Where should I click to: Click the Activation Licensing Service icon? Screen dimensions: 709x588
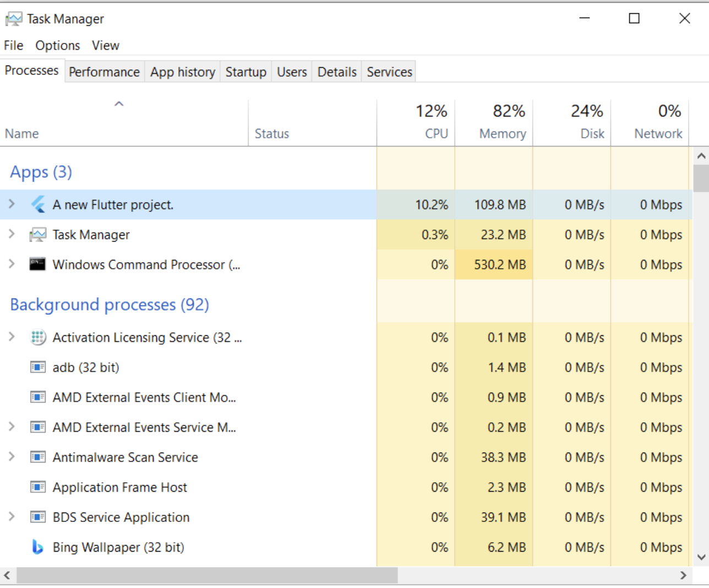click(38, 337)
